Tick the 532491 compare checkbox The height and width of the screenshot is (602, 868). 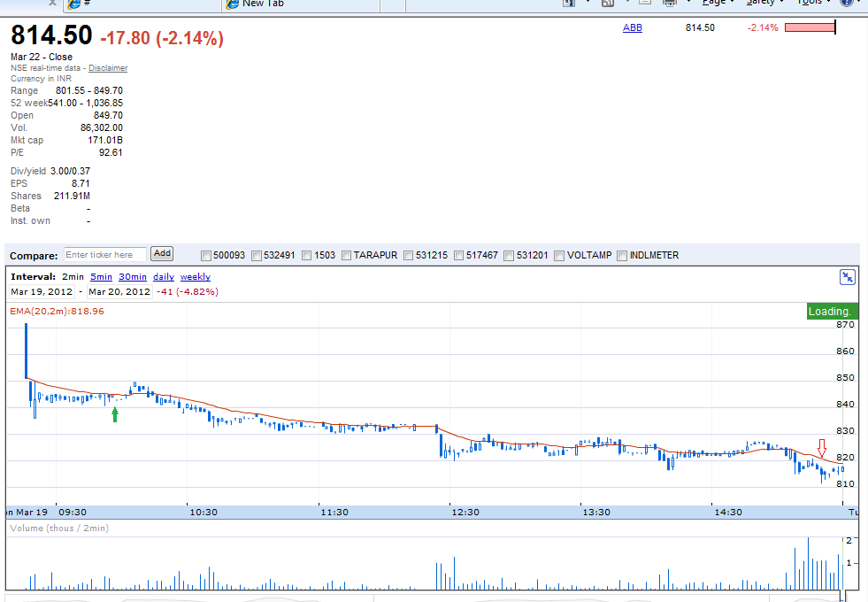click(257, 255)
